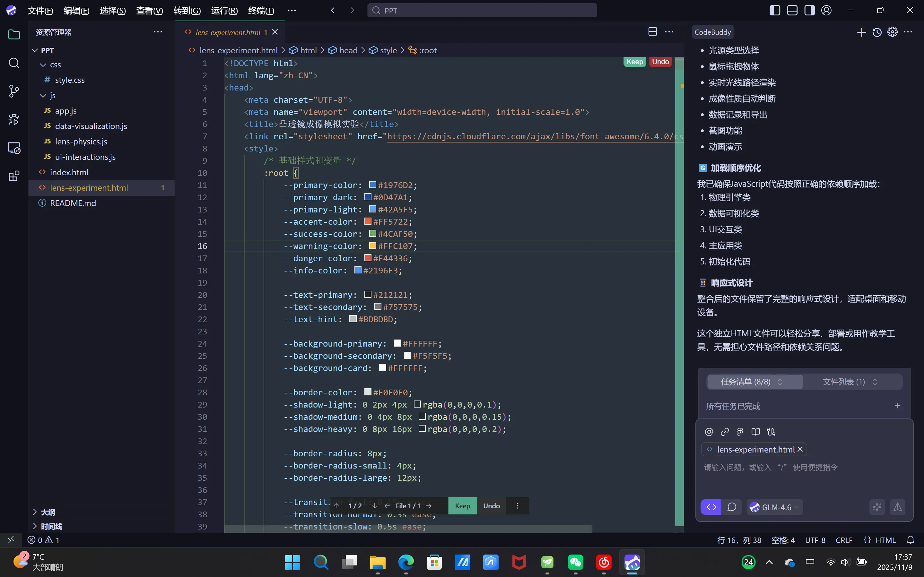
Task: Open CodeBuddy settings gear
Action: point(892,32)
